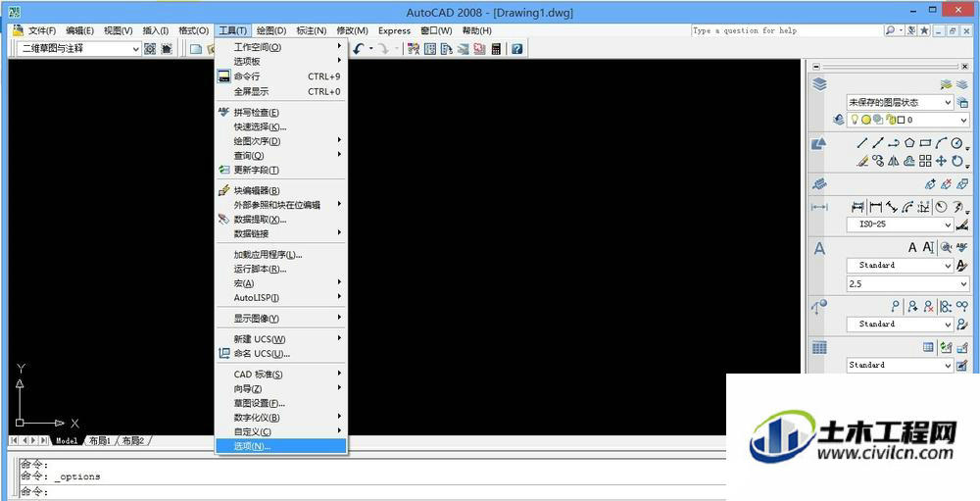
Task: Toggle layer 0 freeze sun icon
Action: (866, 120)
